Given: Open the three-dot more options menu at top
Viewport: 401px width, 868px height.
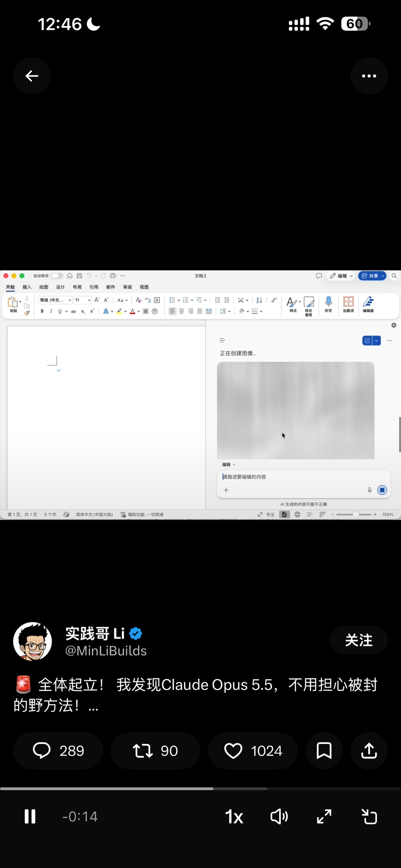Looking at the screenshot, I should pos(369,76).
